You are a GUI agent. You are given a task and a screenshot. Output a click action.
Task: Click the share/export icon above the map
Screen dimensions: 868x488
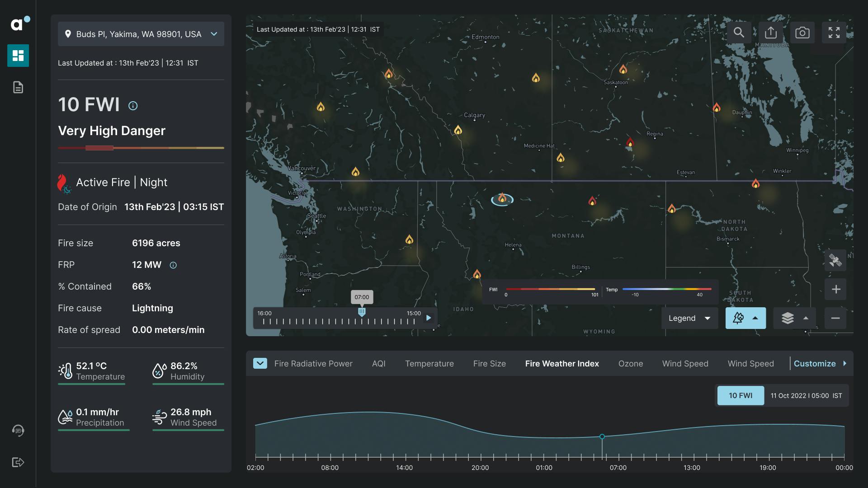(x=771, y=33)
